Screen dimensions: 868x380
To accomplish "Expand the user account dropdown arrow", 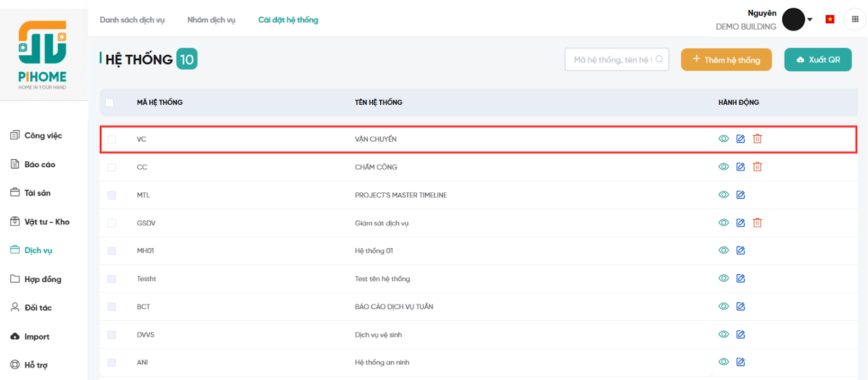I will tap(810, 20).
